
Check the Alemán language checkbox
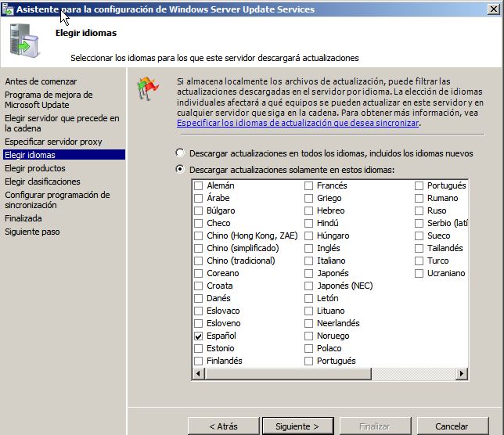(x=198, y=185)
